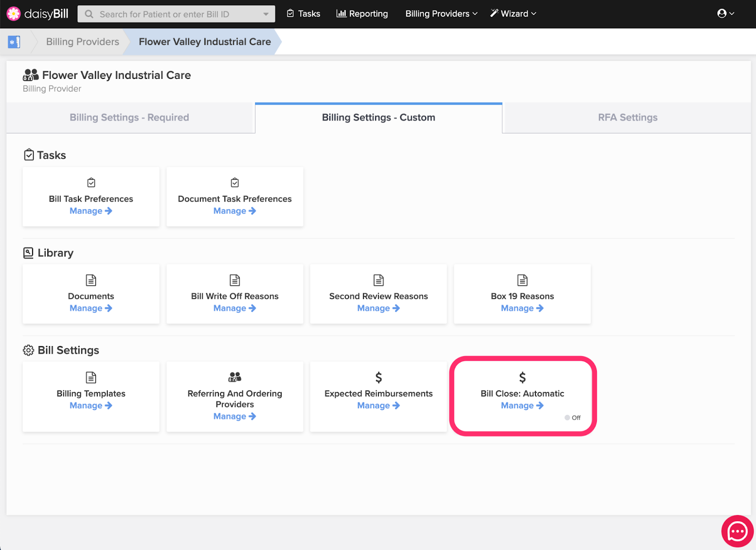Manage Bill Write Off Reasons
The image size is (756, 550).
click(x=235, y=308)
